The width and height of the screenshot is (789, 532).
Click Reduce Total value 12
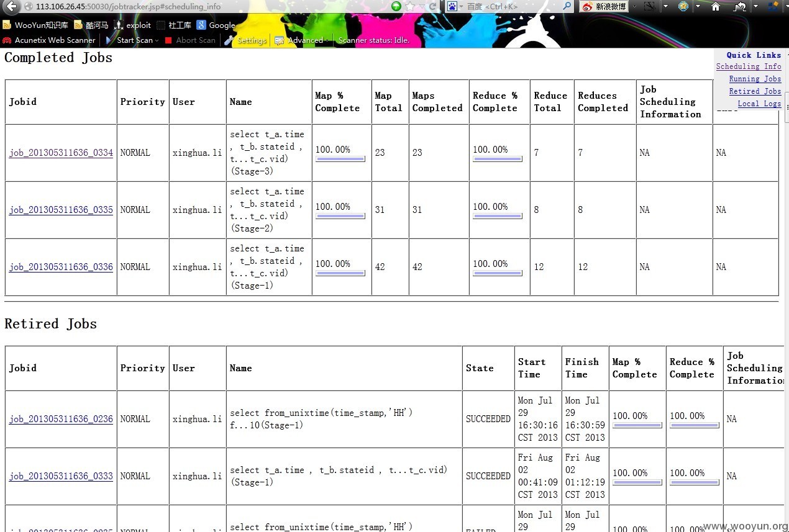[539, 267]
